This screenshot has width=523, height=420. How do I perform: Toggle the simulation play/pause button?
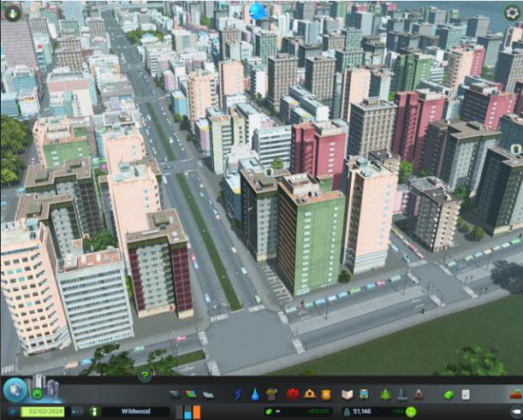pos(13,412)
